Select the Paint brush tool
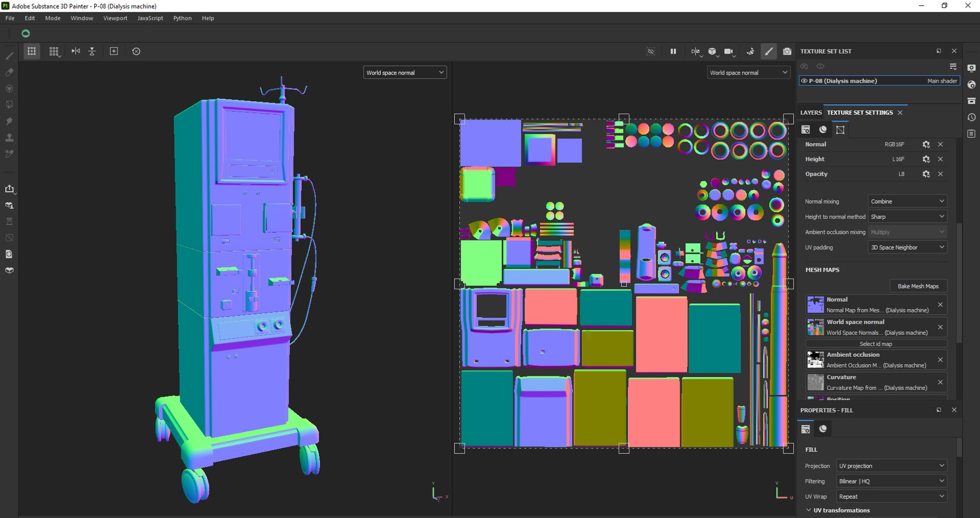The width and height of the screenshot is (980, 518). pos(9,56)
